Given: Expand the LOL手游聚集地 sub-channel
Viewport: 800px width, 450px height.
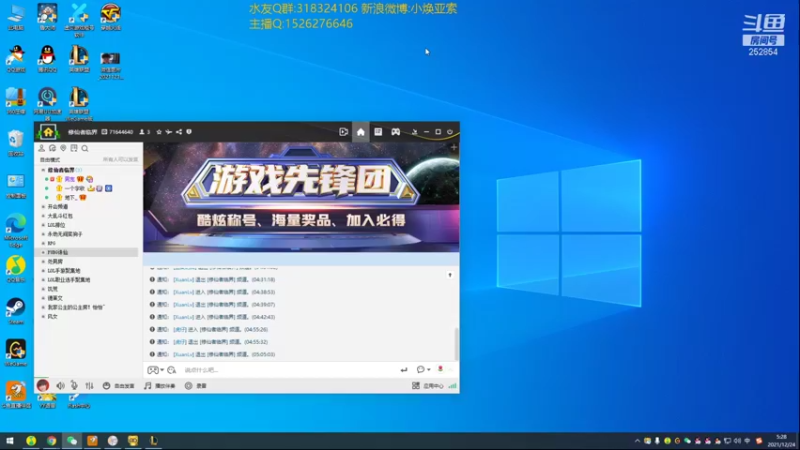Looking at the screenshot, I should [43, 271].
